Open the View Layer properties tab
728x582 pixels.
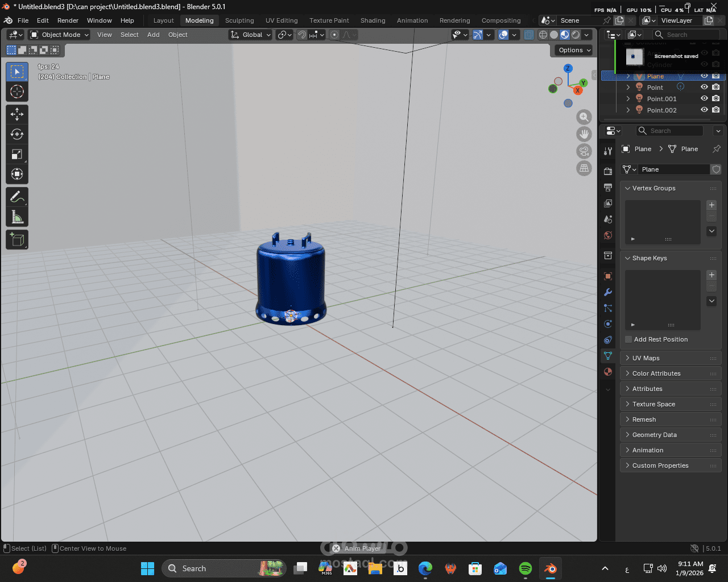click(608, 203)
